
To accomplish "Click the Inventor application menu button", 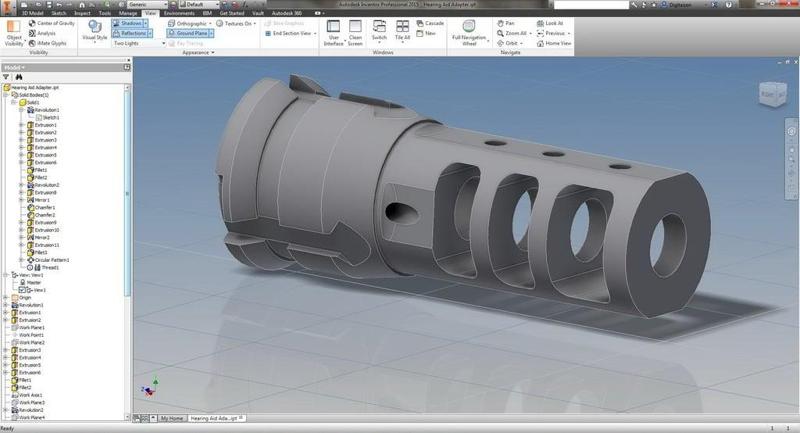I will tap(9, 6).
